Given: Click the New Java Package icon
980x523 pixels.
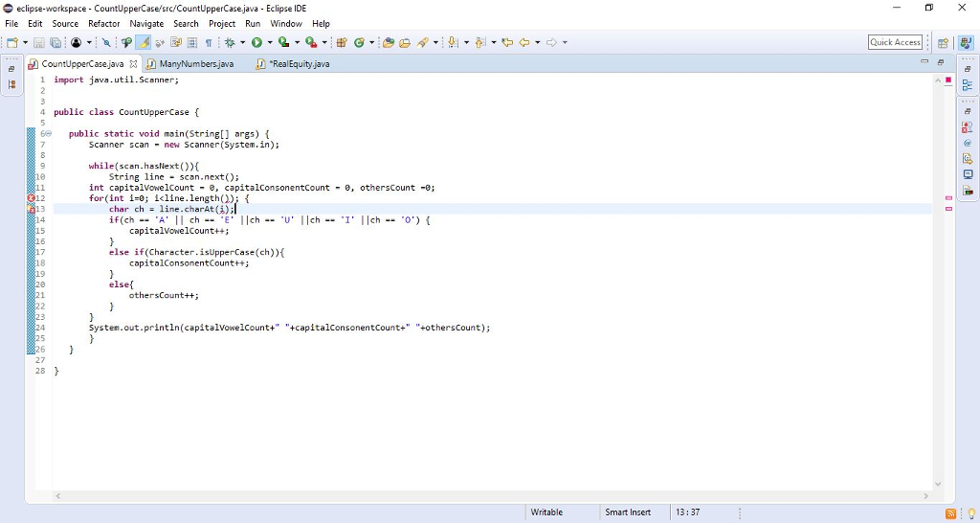Looking at the screenshot, I should point(342,42).
